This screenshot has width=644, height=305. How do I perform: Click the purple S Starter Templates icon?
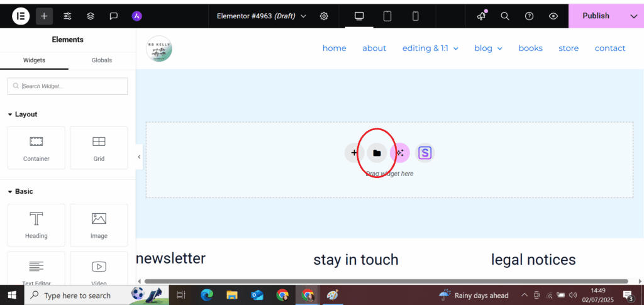pyautogui.click(x=425, y=153)
